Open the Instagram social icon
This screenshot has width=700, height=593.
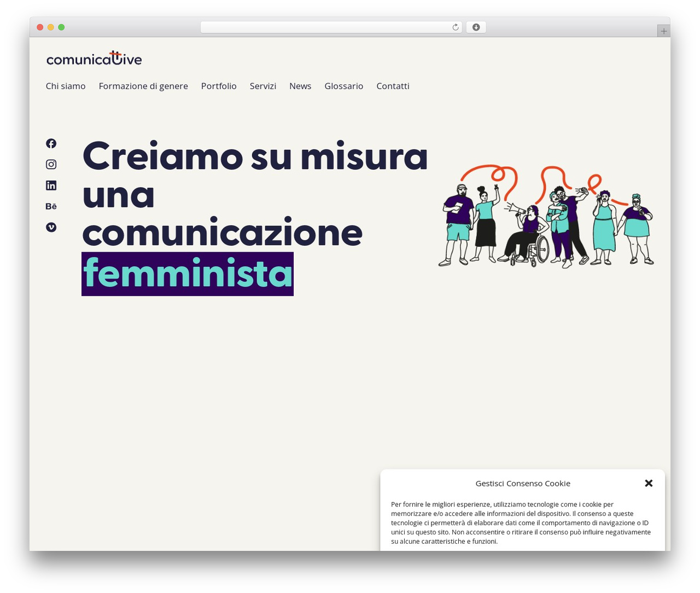click(x=51, y=164)
